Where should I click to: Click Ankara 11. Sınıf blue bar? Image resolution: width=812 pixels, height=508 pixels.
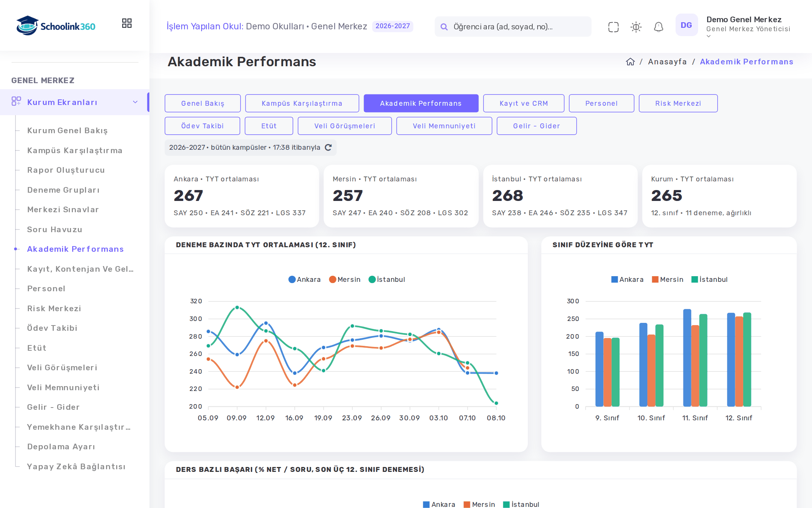(x=687, y=358)
